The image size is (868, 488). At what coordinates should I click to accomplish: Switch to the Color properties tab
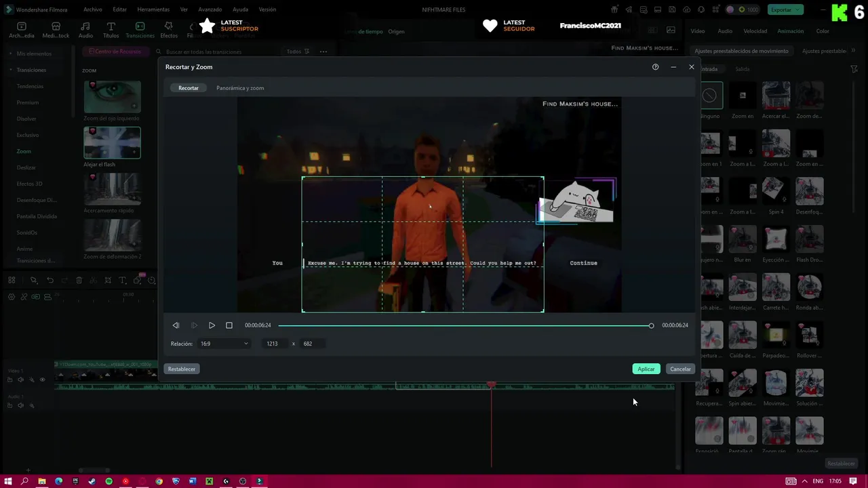[823, 31]
